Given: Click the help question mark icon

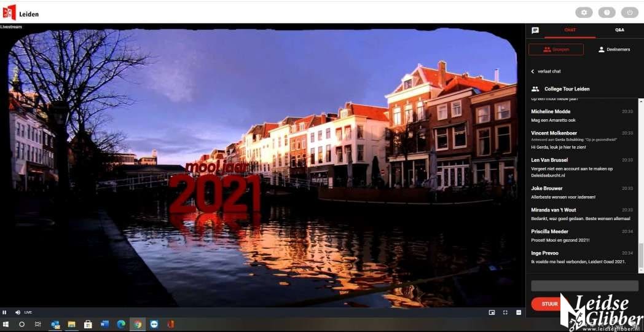Looking at the screenshot, I should point(607,12).
